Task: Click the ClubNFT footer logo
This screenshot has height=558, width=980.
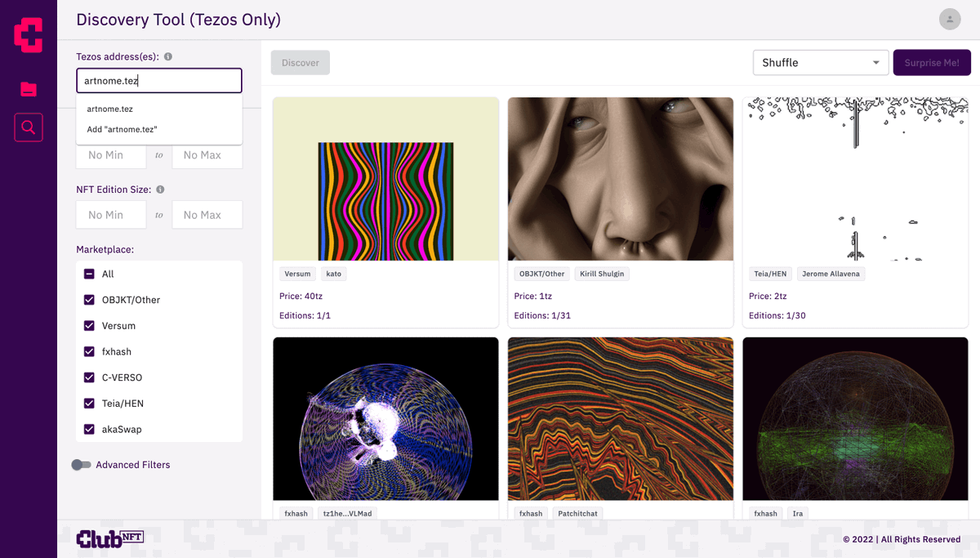Action: click(x=110, y=538)
